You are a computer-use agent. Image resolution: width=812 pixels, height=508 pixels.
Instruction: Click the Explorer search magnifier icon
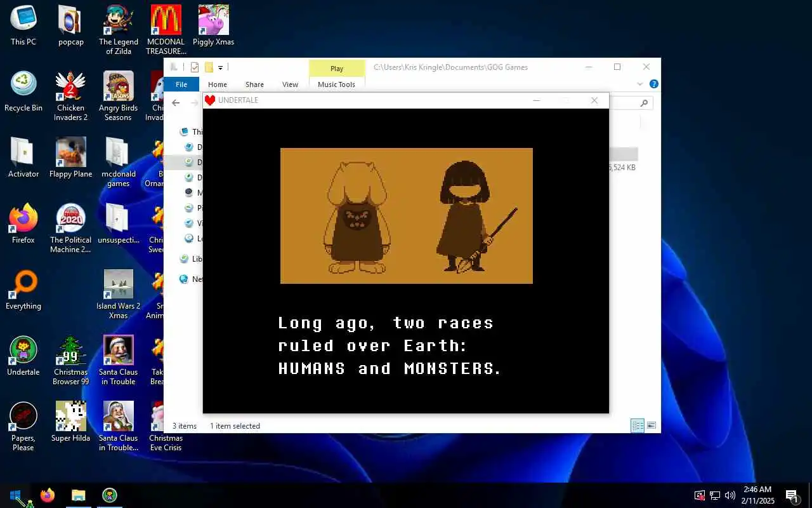click(644, 103)
